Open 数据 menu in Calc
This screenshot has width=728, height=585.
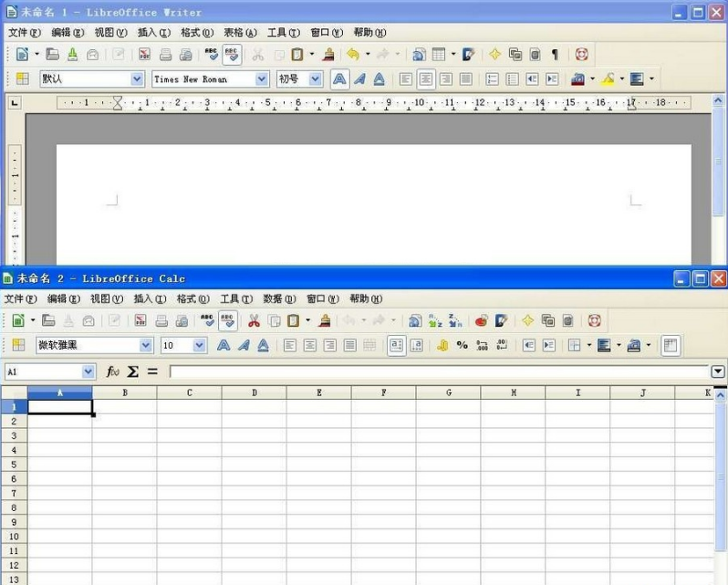pos(279,298)
